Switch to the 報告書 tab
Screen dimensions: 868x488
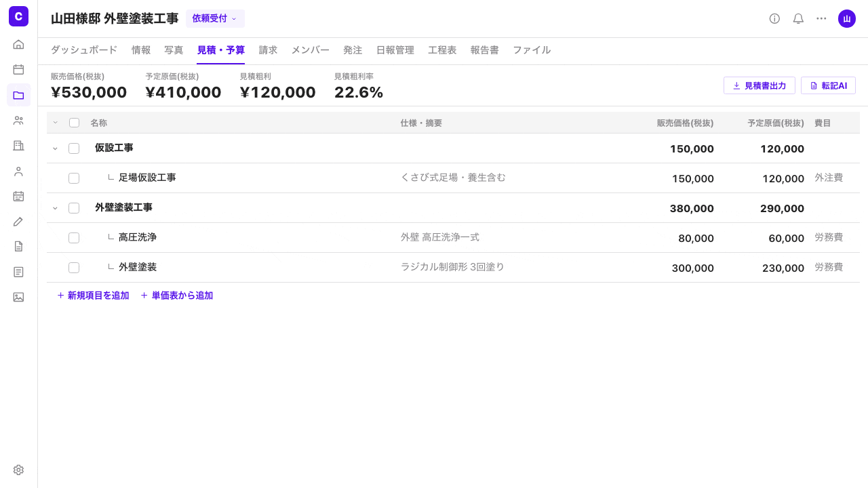click(x=485, y=50)
